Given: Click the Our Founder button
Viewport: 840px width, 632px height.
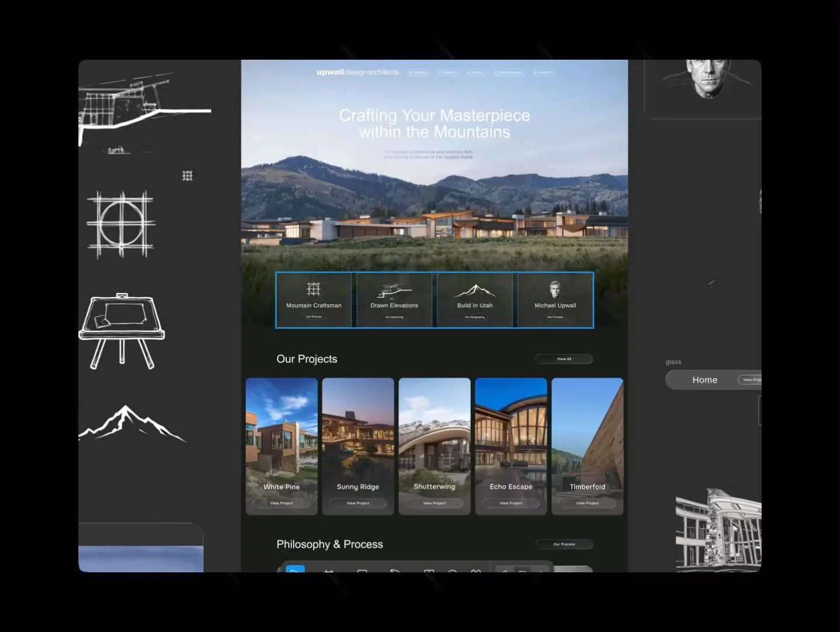Looking at the screenshot, I should tap(555, 317).
